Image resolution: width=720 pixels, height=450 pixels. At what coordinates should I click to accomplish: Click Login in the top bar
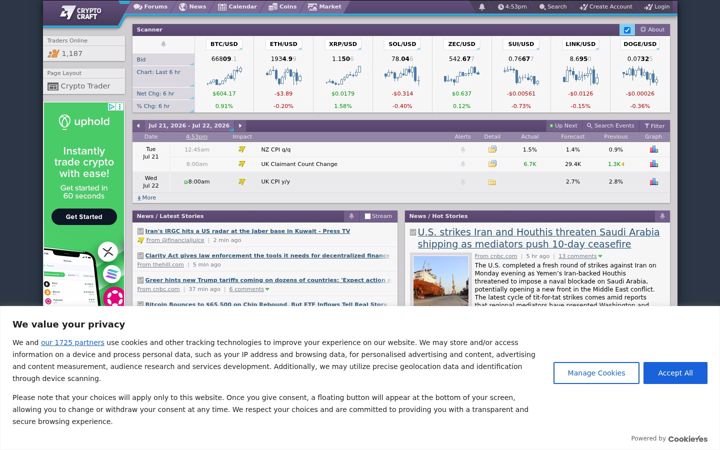(x=657, y=7)
